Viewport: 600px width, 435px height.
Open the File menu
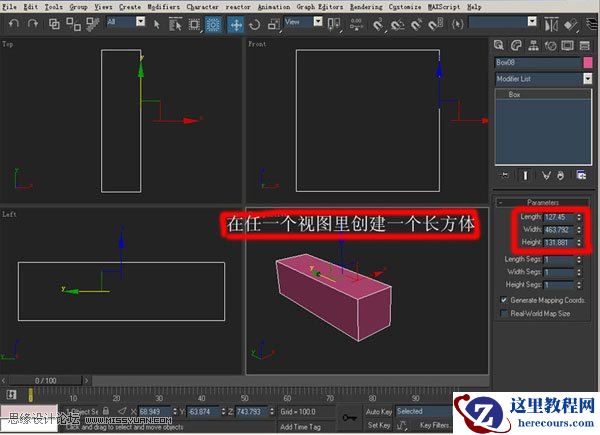(x=9, y=7)
